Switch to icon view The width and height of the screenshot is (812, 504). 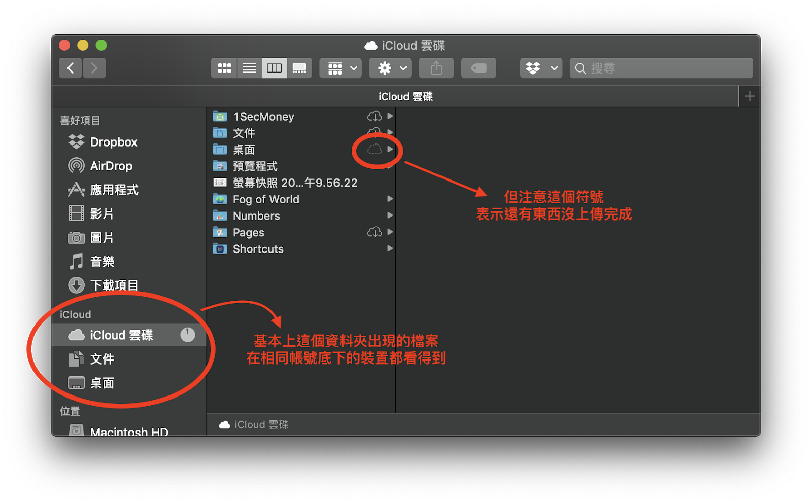(224, 68)
